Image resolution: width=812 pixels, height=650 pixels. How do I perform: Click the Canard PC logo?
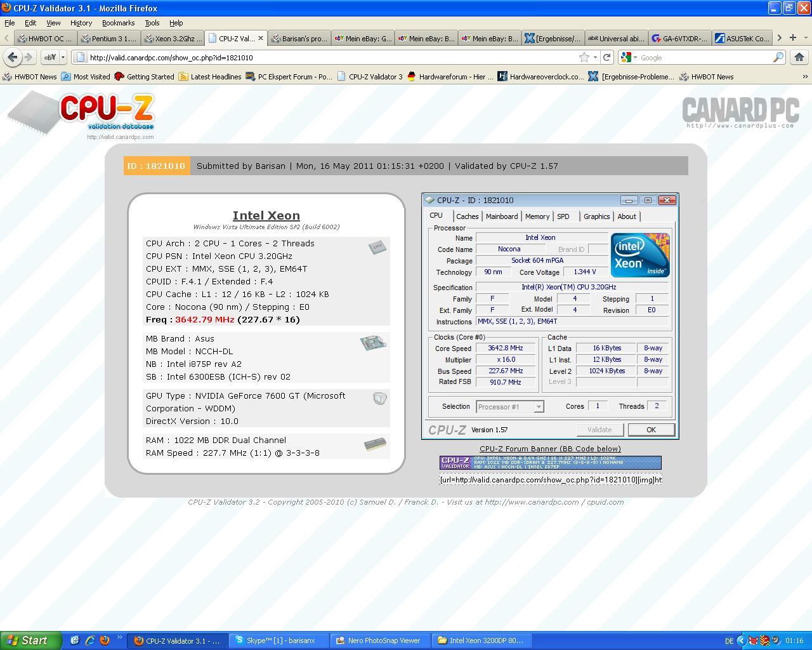coord(740,112)
